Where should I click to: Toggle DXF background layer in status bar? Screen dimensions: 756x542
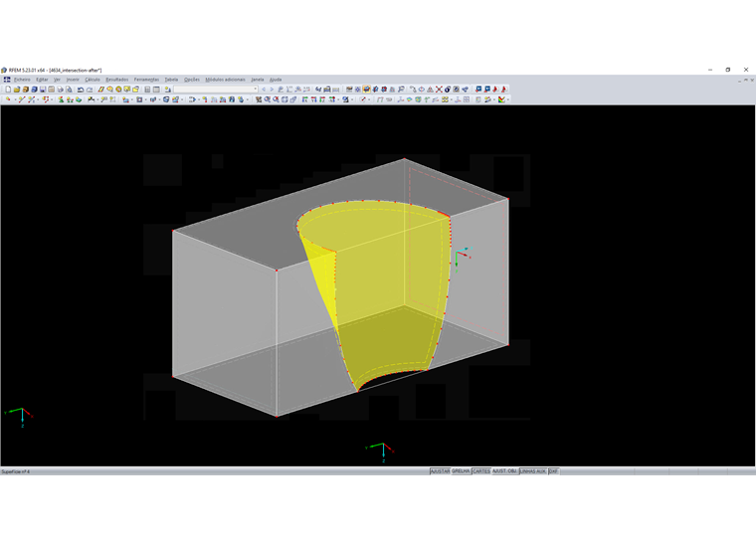tap(553, 471)
